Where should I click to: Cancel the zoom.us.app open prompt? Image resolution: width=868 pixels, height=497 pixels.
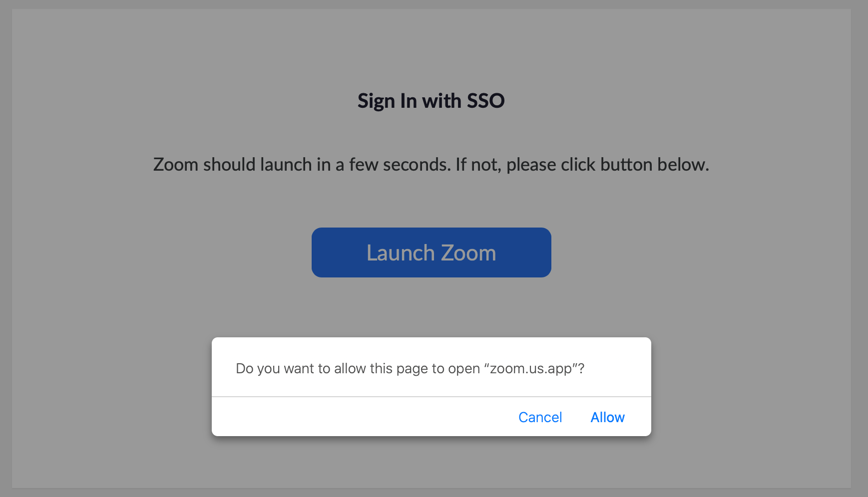point(540,417)
